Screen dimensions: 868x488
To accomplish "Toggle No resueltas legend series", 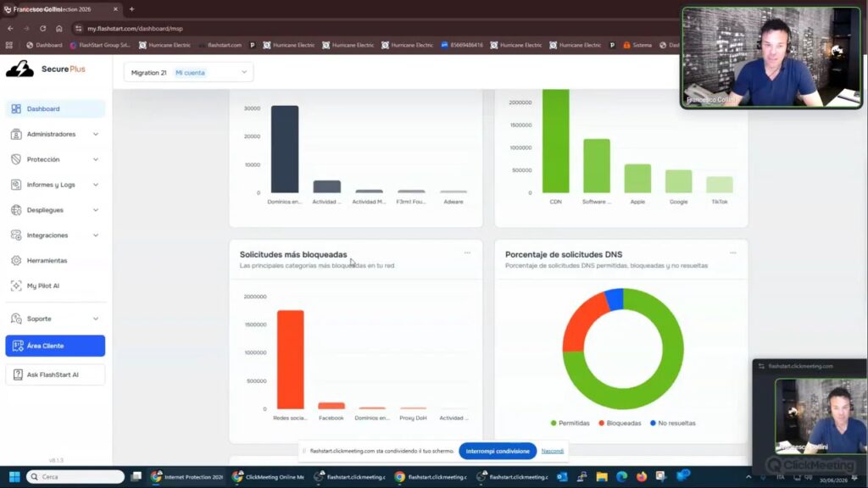I will (672, 423).
